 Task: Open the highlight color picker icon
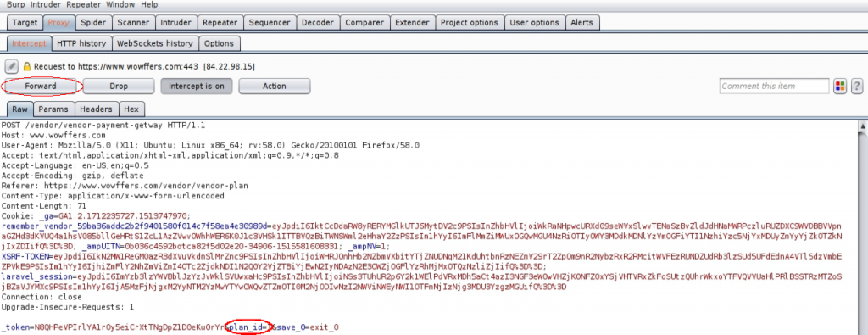point(840,86)
